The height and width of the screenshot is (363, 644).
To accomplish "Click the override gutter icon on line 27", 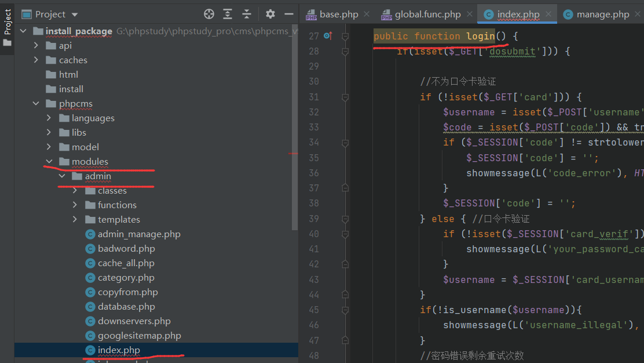I will [x=327, y=36].
